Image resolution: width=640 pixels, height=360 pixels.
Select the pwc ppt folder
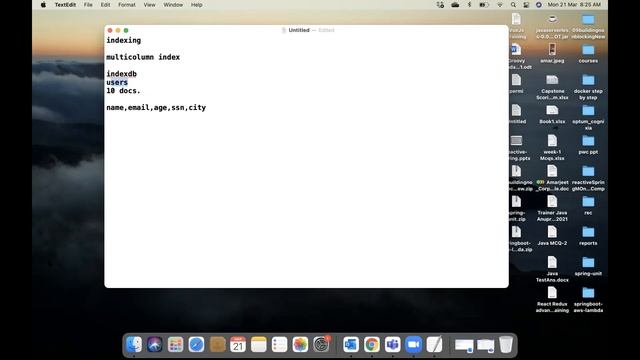tap(588, 145)
